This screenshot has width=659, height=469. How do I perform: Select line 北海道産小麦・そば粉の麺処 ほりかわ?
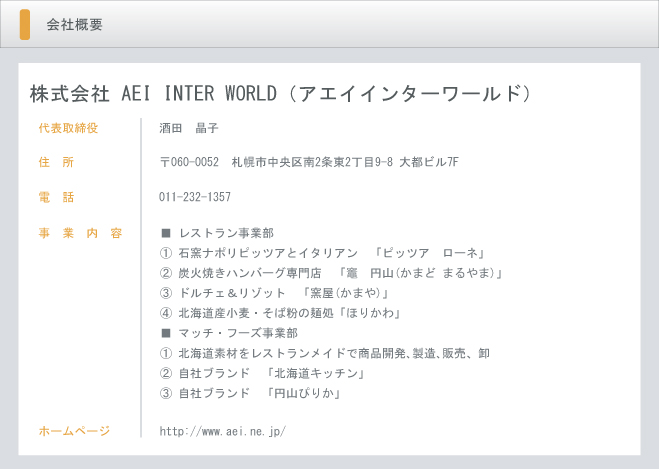280,313
